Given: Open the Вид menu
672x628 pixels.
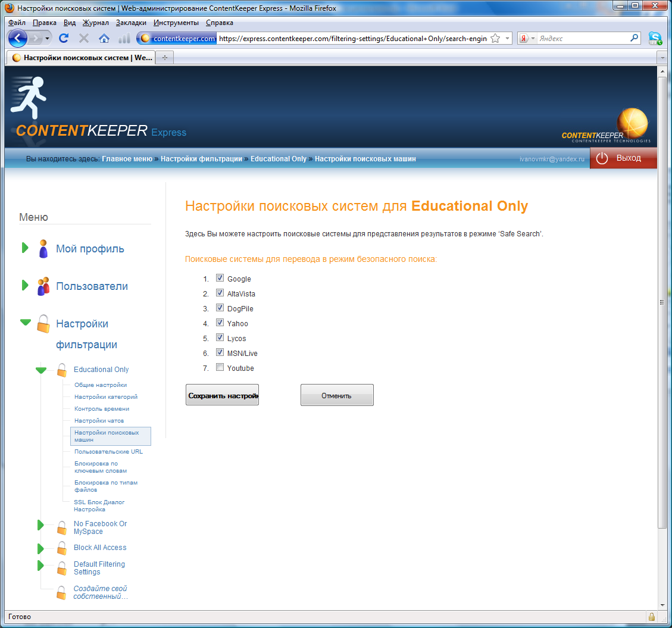Looking at the screenshot, I should tap(70, 23).
